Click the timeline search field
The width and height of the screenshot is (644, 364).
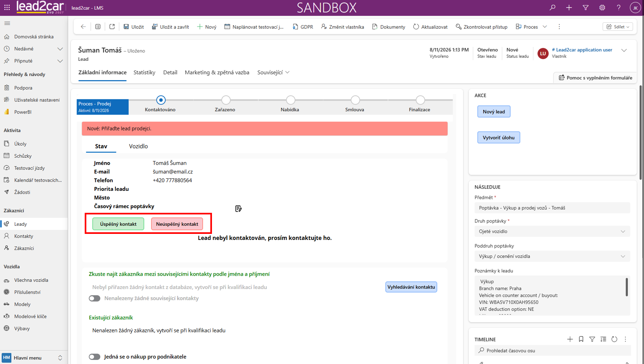(x=552, y=351)
